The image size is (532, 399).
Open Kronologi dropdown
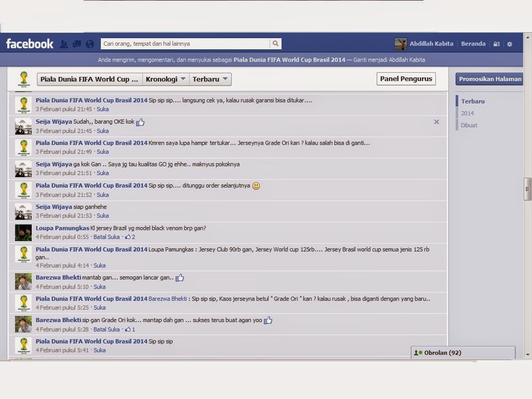tap(166, 79)
